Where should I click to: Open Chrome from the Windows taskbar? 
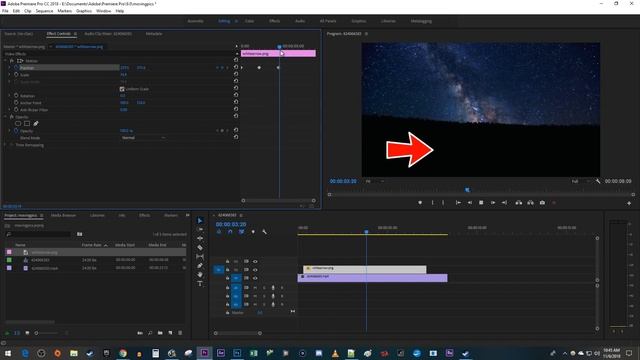[x=122, y=353]
